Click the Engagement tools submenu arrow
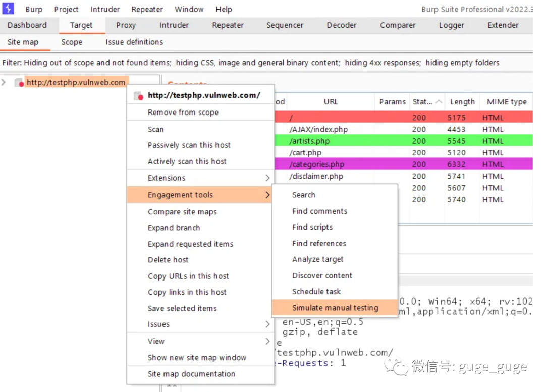 (267, 195)
